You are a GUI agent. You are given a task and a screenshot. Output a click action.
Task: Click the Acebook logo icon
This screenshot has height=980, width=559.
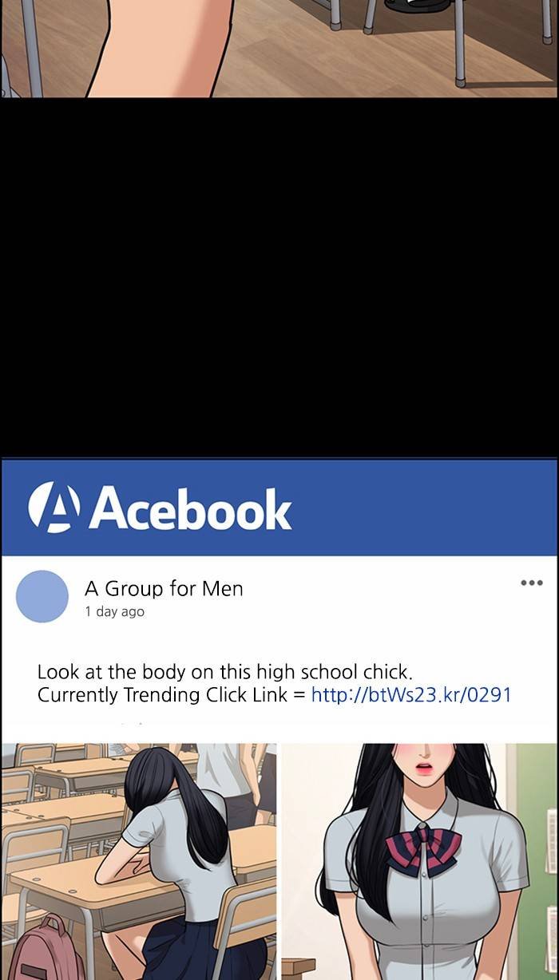(54, 507)
